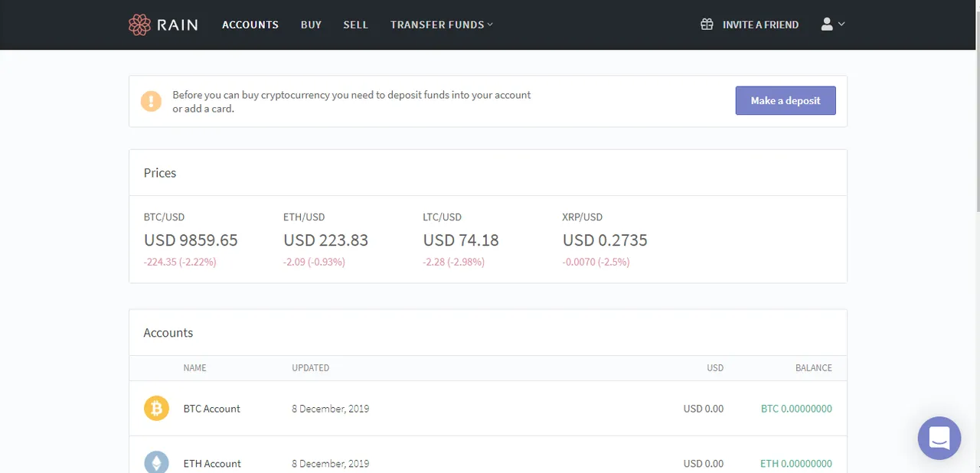Screen dimensions: 980x473
Task: Click the USD column header
Action: 715,368
